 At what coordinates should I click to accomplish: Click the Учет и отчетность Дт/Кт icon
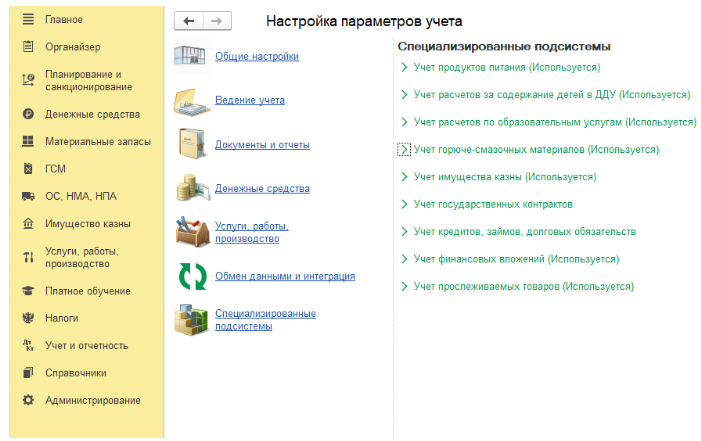point(28,345)
